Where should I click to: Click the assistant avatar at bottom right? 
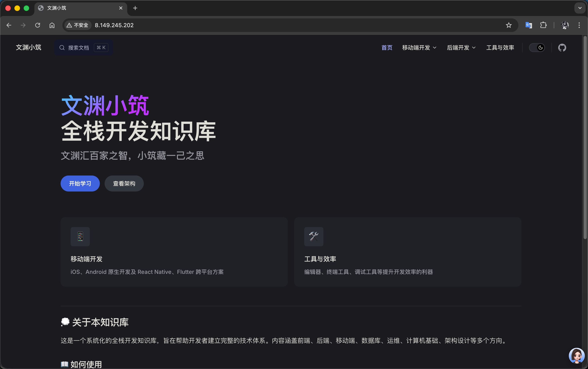point(577,356)
